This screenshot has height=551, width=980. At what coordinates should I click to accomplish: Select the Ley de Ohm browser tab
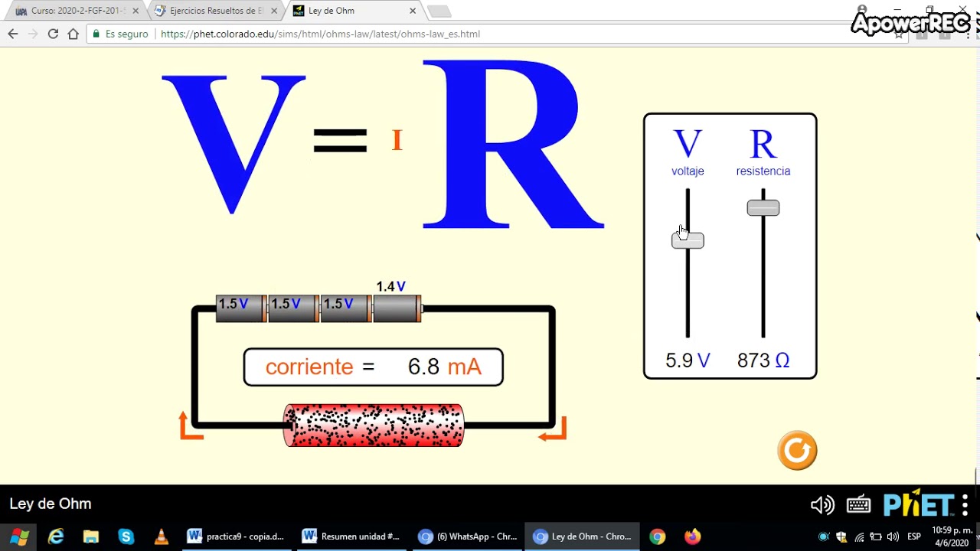pyautogui.click(x=354, y=11)
